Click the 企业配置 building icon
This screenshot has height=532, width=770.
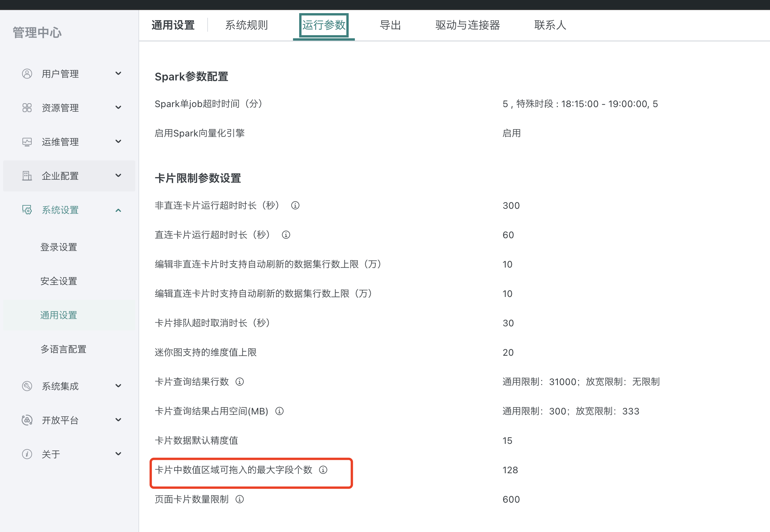click(x=27, y=176)
